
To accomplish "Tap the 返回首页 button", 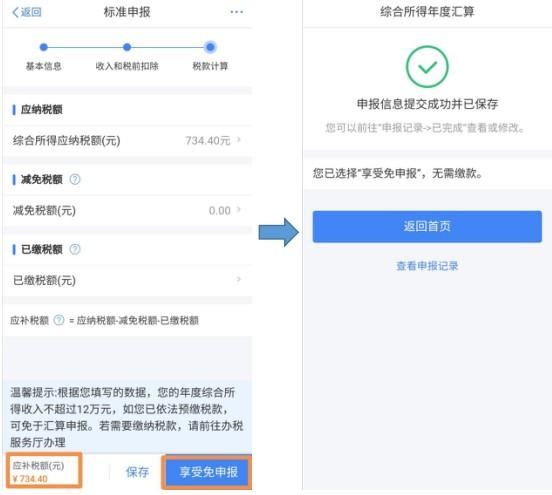I will [x=427, y=226].
